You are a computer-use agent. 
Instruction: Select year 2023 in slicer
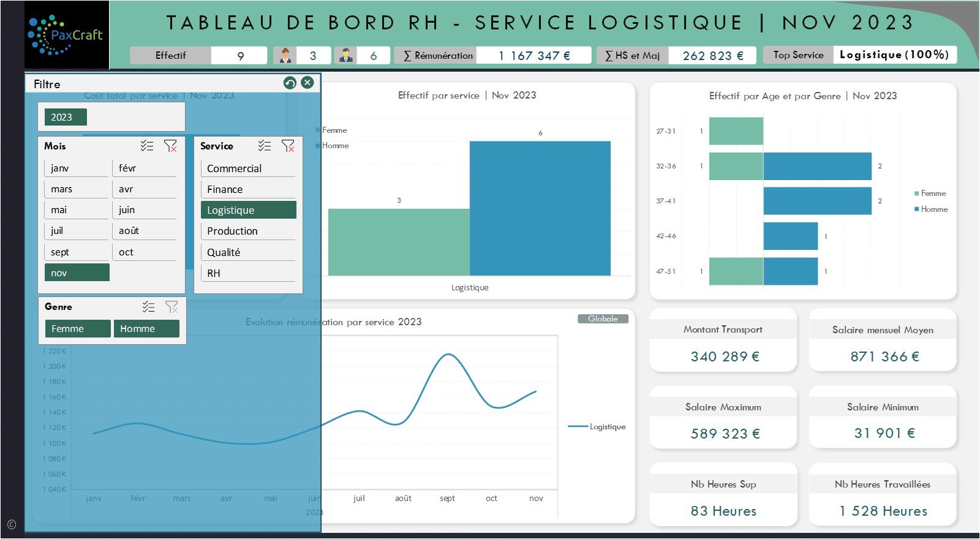66,117
